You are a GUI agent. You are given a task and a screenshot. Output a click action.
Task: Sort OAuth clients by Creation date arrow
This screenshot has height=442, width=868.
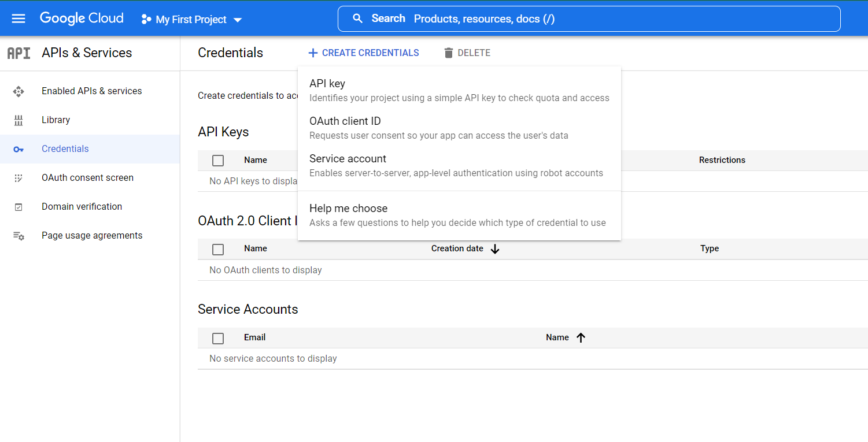(x=495, y=249)
